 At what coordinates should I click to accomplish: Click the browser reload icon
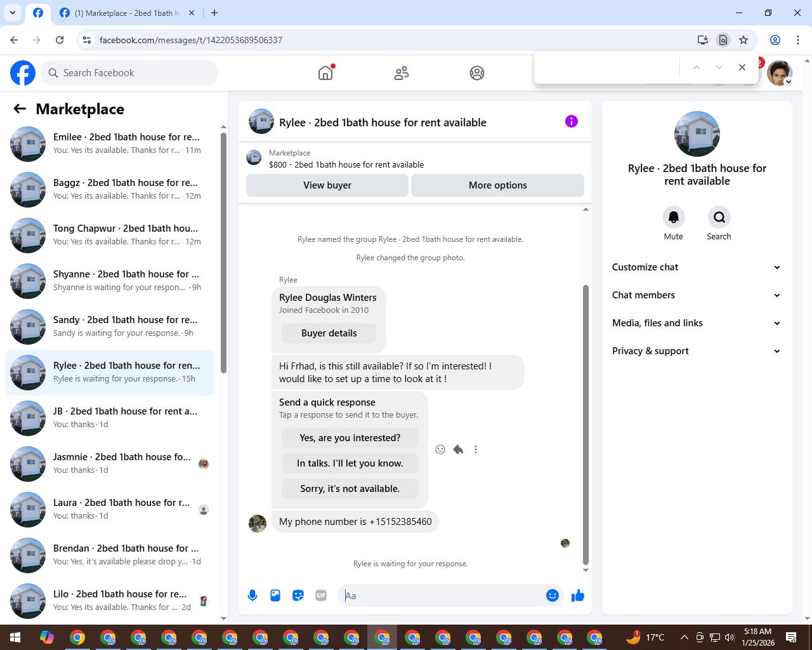[x=60, y=40]
